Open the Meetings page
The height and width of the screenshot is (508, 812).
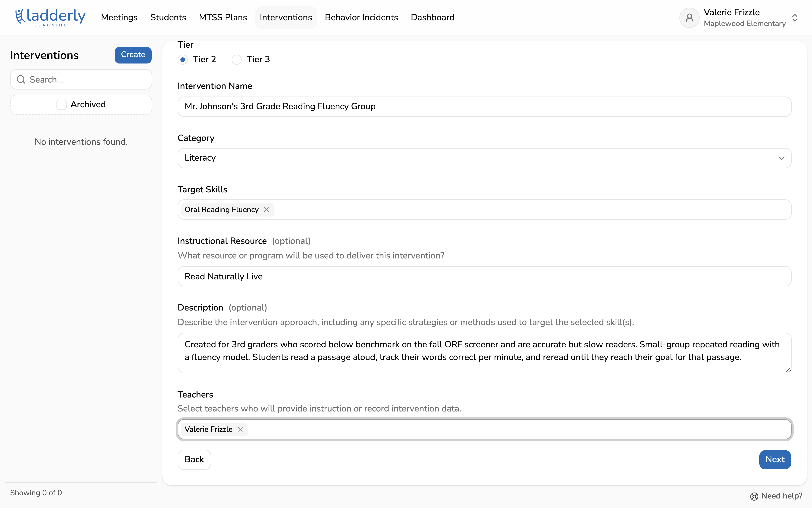(x=119, y=18)
